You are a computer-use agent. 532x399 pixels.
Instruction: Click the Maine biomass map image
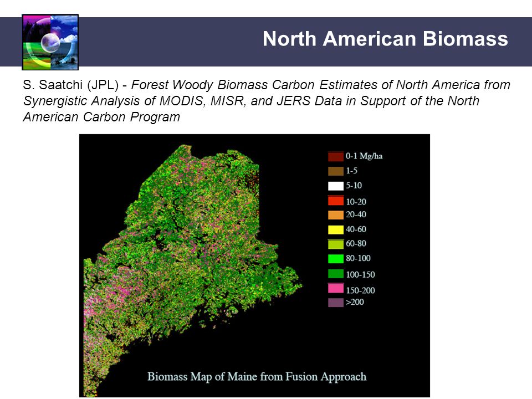click(x=254, y=265)
